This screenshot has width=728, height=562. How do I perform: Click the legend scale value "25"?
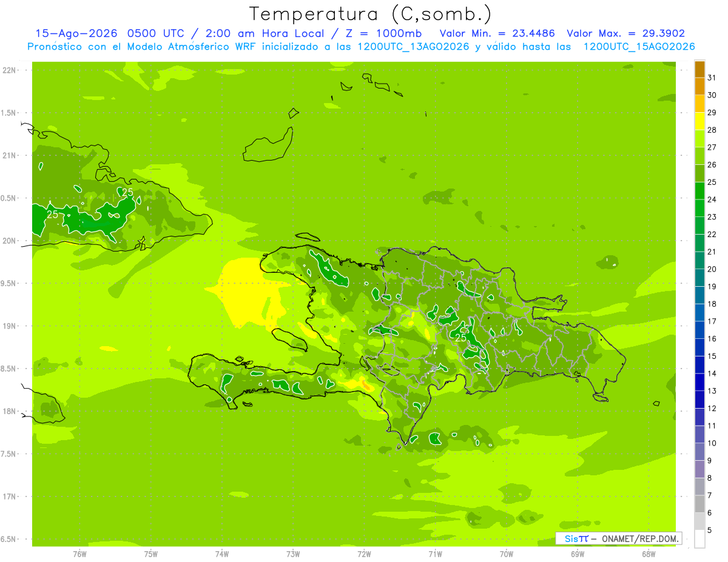pos(712,182)
